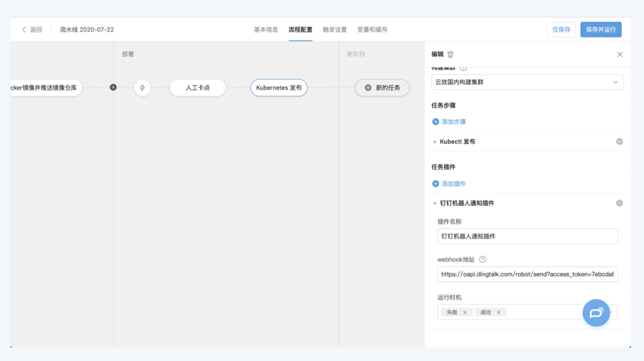Click the 保存并运行 button
This screenshot has height=361, width=644.
pos(601,30)
